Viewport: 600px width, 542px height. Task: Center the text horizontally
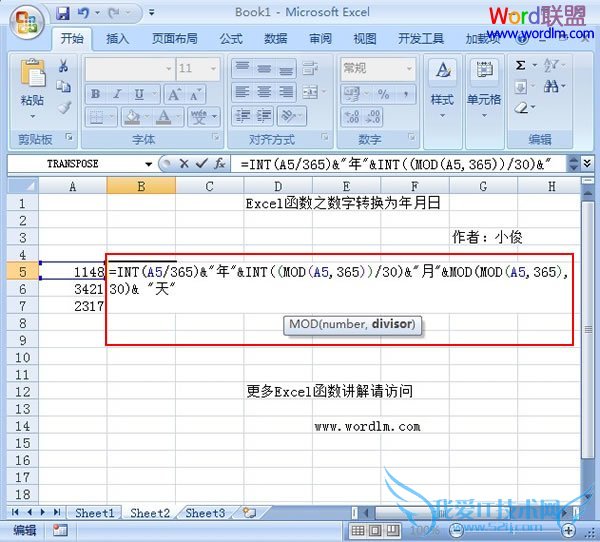(x=264, y=92)
